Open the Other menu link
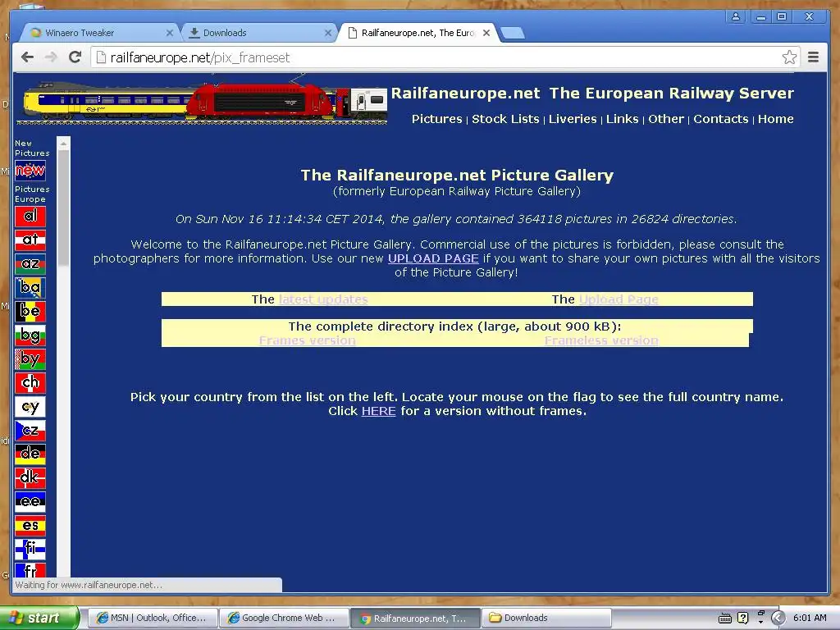 (666, 119)
